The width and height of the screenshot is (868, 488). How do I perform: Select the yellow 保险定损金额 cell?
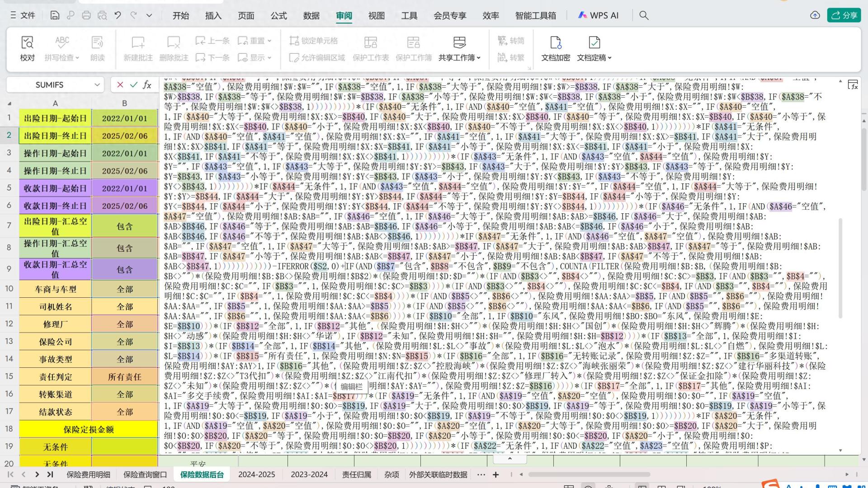(x=89, y=429)
